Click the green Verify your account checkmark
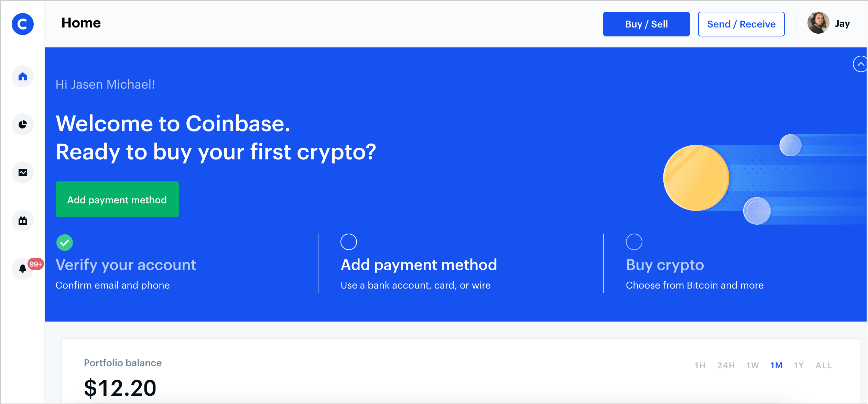868x404 pixels. (x=65, y=243)
